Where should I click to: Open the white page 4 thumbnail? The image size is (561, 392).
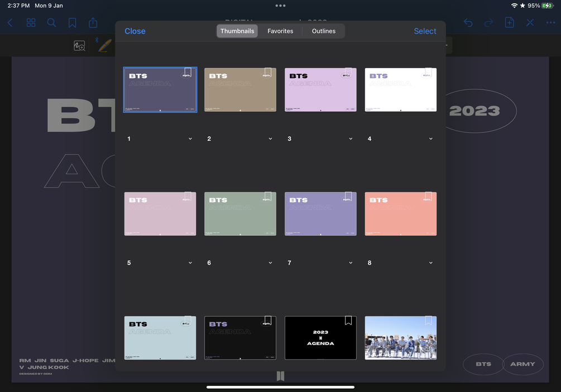pyautogui.click(x=401, y=90)
